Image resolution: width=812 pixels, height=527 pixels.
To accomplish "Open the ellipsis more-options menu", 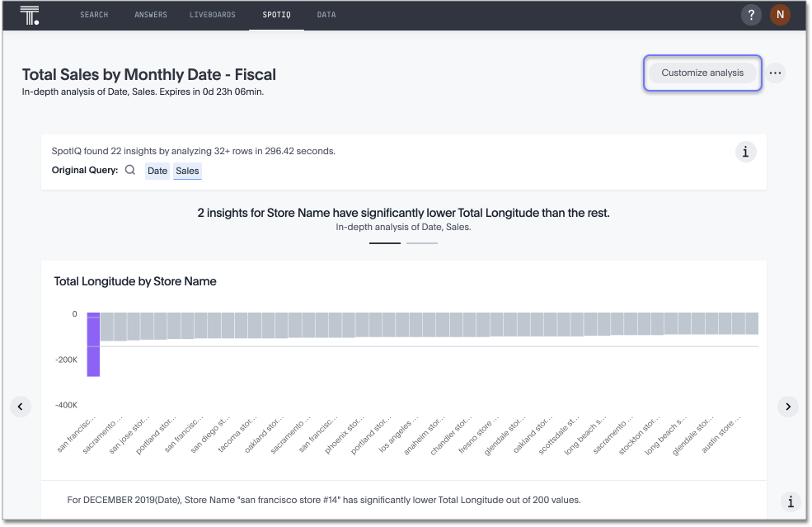I will pyautogui.click(x=775, y=73).
